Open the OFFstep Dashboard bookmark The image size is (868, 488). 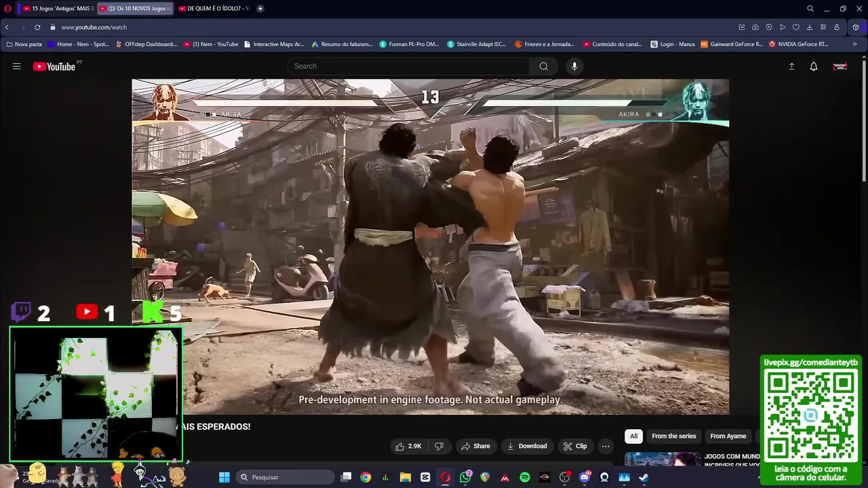tap(146, 44)
